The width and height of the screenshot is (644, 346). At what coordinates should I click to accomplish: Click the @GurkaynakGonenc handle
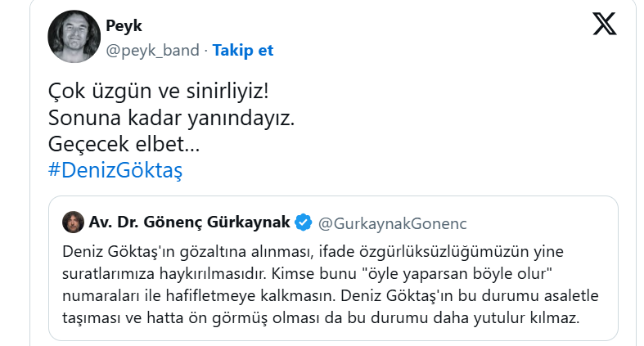coord(392,223)
